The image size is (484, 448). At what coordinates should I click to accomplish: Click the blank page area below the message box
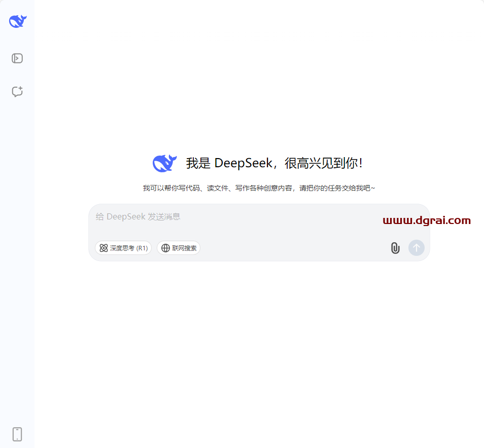click(x=259, y=345)
